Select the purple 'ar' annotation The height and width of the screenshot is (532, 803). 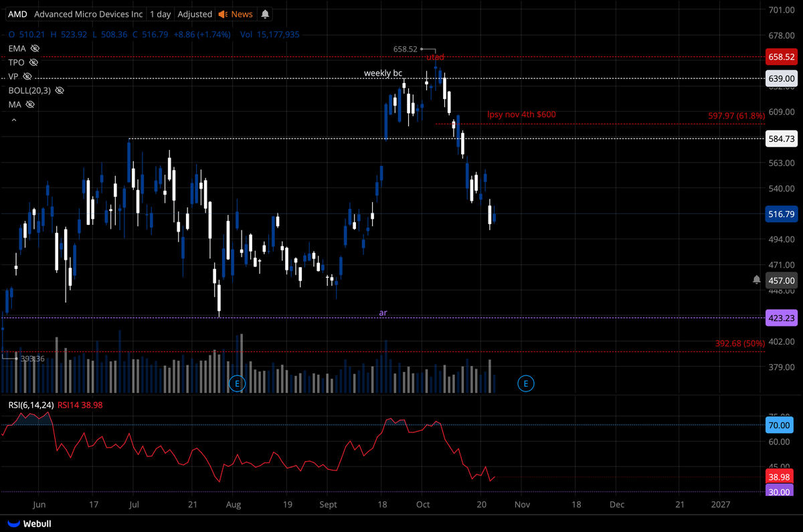click(x=383, y=313)
